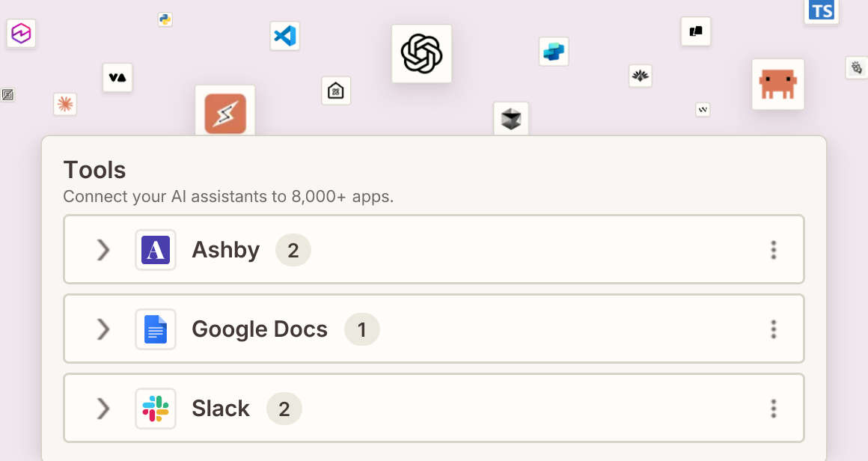The width and height of the screenshot is (868, 461).
Task: Open the TypeScript TS icon
Action: coord(822,11)
